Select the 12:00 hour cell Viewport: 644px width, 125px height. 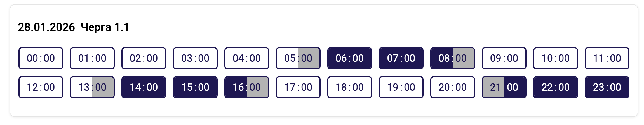41,87
